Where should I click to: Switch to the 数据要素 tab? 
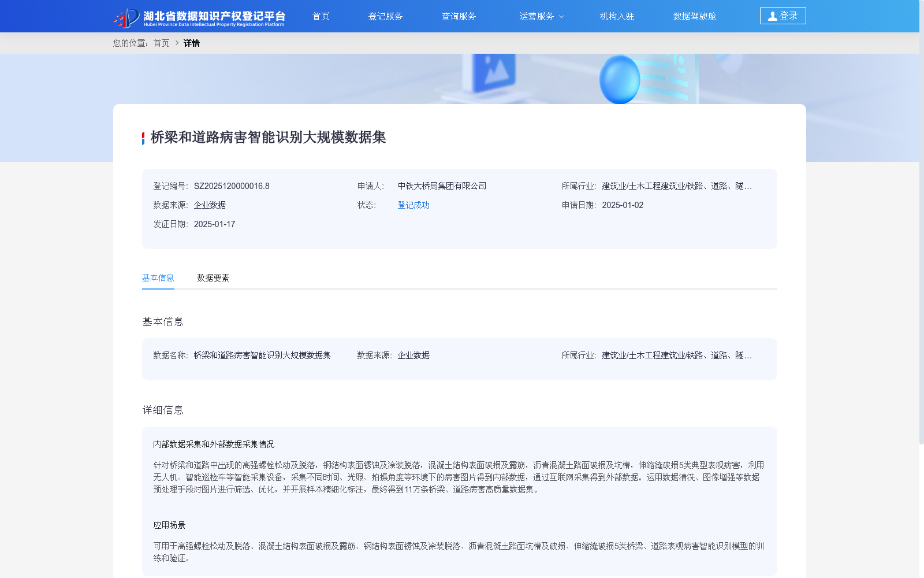pyautogui.click(x=213, y=278)
